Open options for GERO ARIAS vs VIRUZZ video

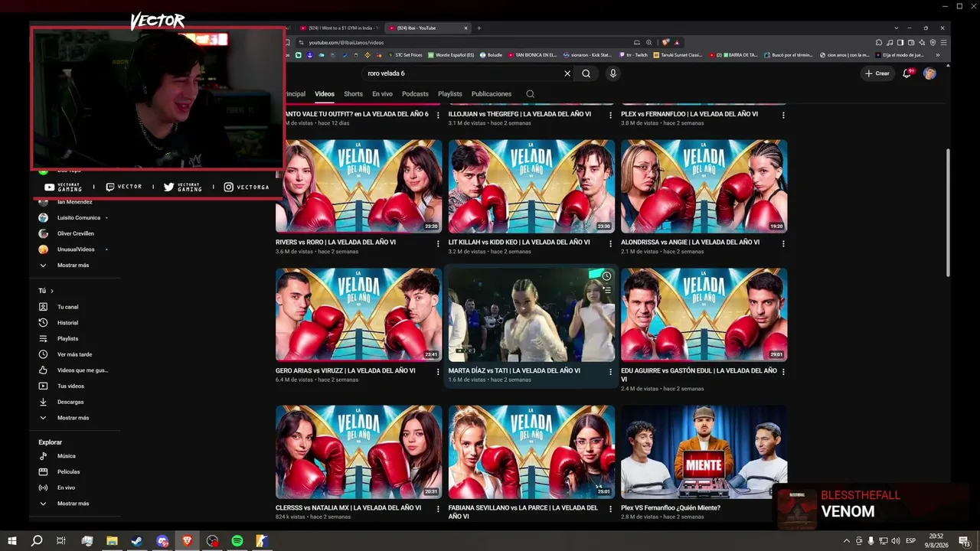pos(438,372)
